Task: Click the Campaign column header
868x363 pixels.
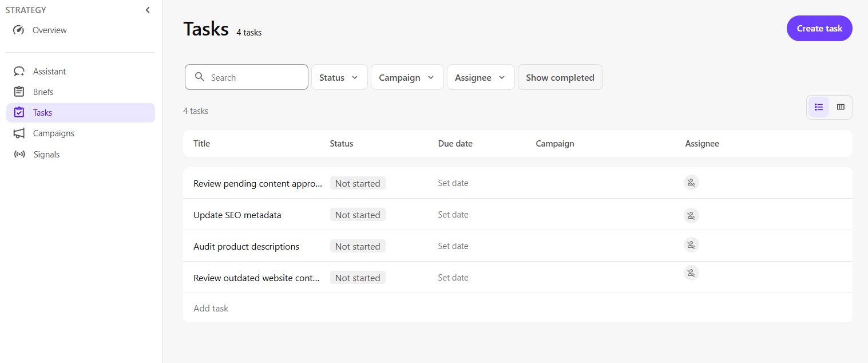Action: [x=555, y=144]
